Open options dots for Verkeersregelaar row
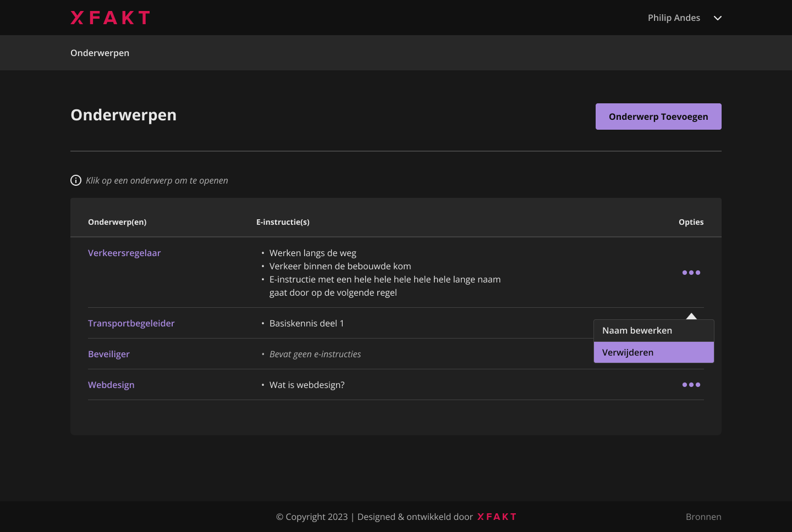The width and height of the screenshot is (792, 532). (691, 273)
